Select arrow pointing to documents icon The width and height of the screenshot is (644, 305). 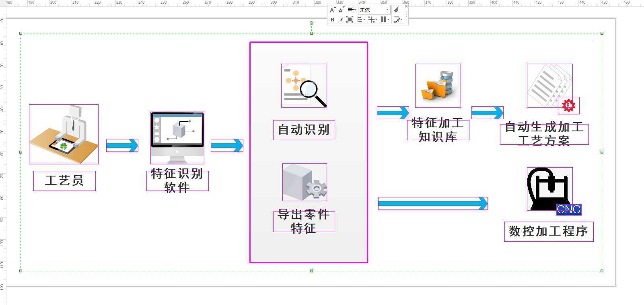487,113
